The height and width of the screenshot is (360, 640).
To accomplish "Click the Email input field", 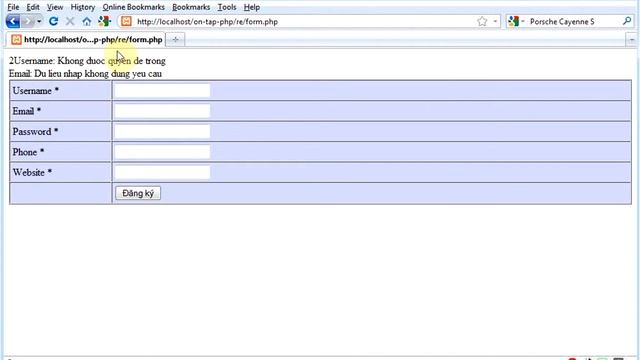I will coord(162,111).
